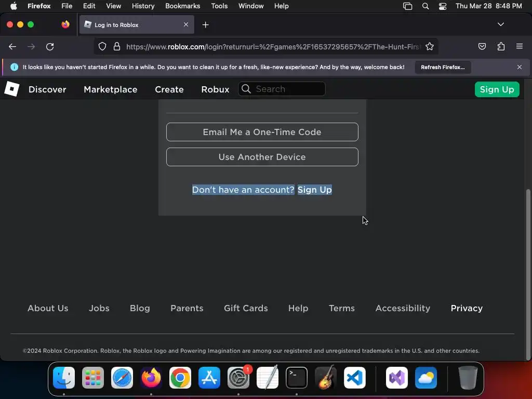Open the tracking protection shield icon

(x=102, y=46)
